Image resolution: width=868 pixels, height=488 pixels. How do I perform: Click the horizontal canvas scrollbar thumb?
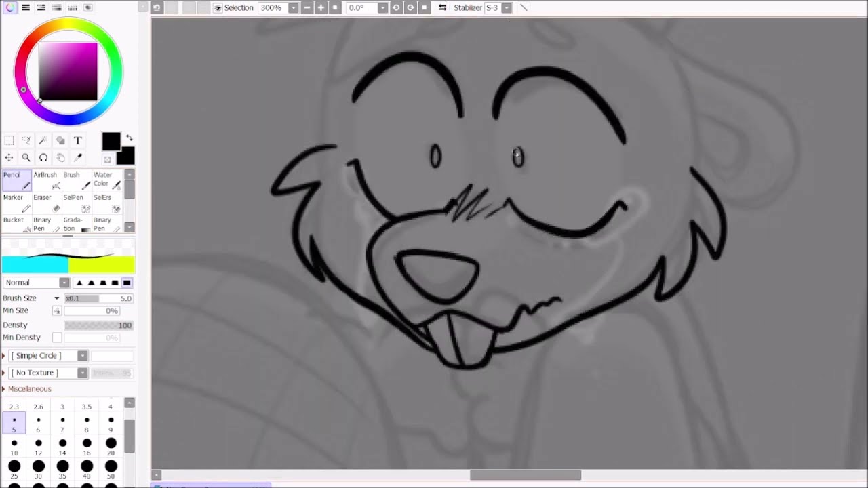pyautogui.click(x=526, y=475)
